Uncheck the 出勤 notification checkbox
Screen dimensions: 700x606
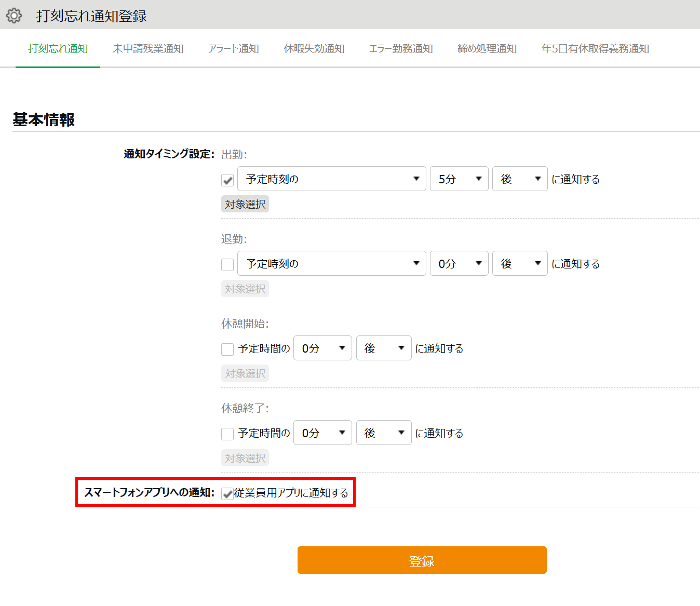227,180
